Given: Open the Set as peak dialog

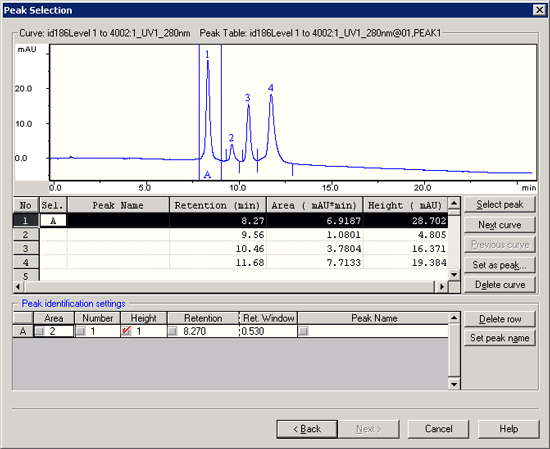Looking at the screenshot, I should click(500, 265).
